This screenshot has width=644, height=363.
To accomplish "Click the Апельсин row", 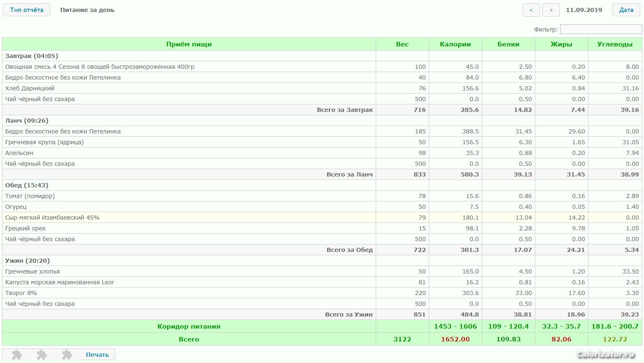I will [322, 153].
